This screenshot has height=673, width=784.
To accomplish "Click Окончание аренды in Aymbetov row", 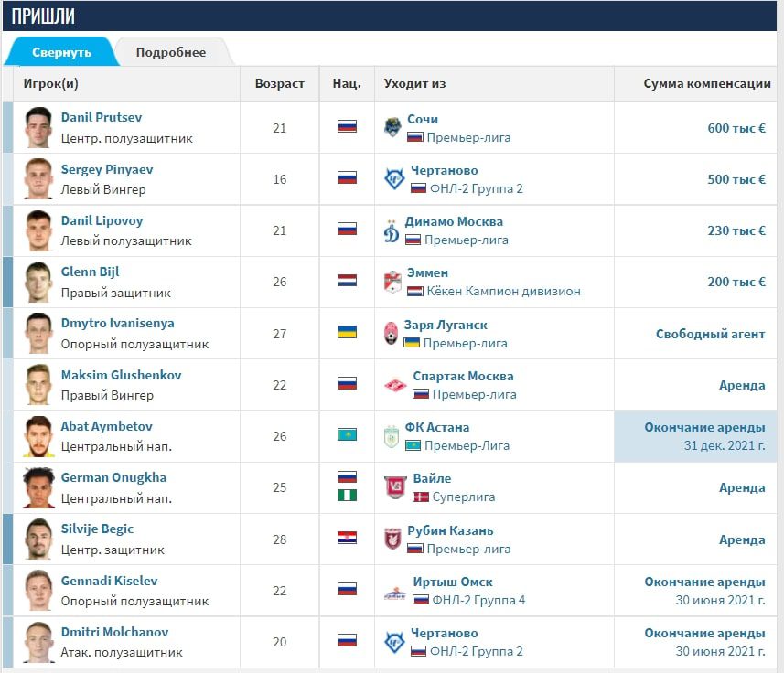I will (x=704, y=427).
